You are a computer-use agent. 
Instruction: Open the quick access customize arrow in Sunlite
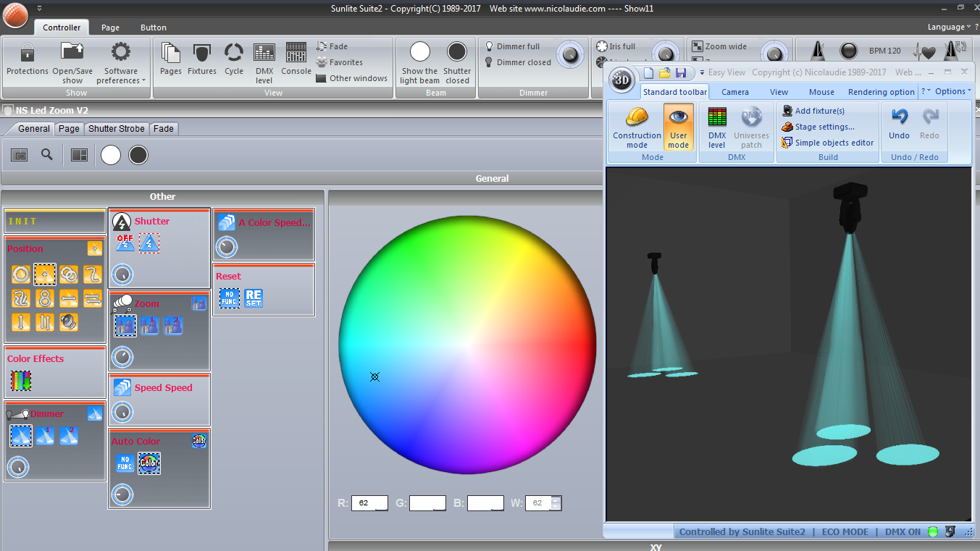click(39, 8)
